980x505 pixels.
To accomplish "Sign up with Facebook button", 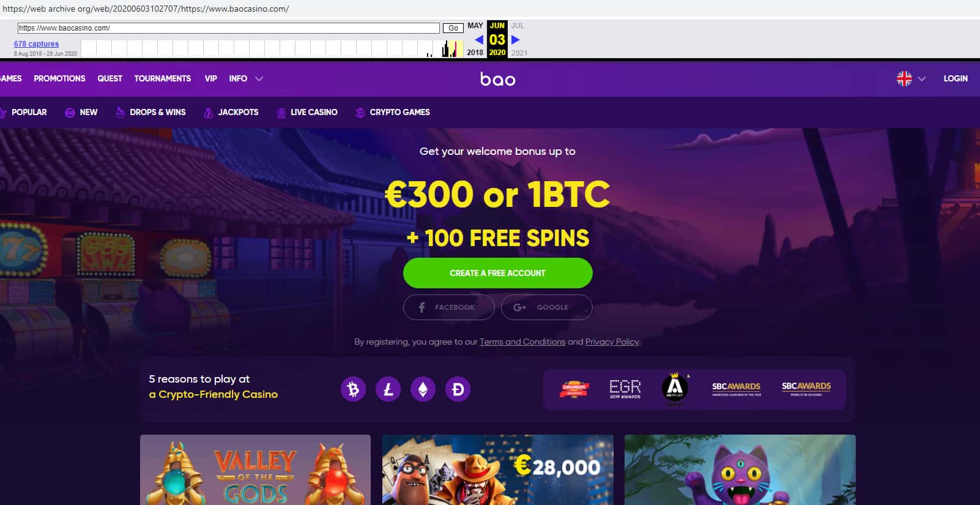I will (x=448, y=307).
